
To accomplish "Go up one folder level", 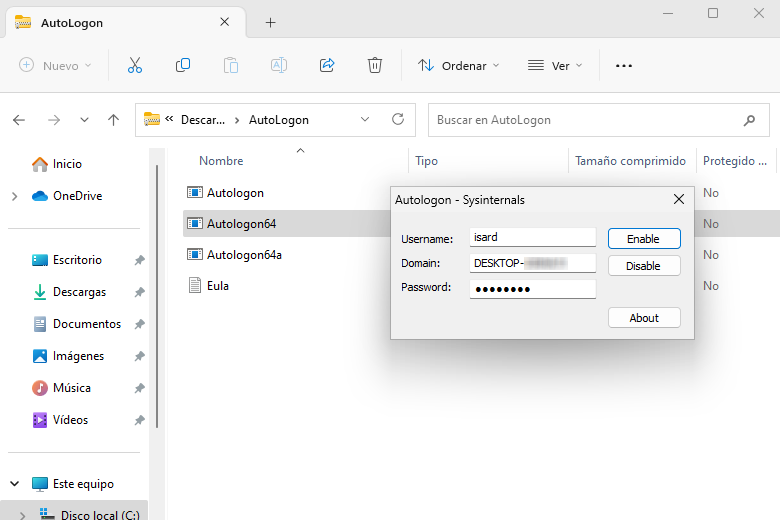I will pyautogui.click(x=114, y=120).
